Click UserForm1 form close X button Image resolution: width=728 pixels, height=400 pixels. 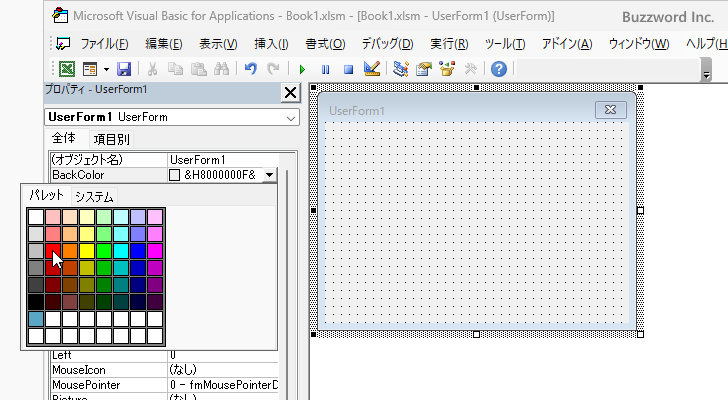coord(611,110)
